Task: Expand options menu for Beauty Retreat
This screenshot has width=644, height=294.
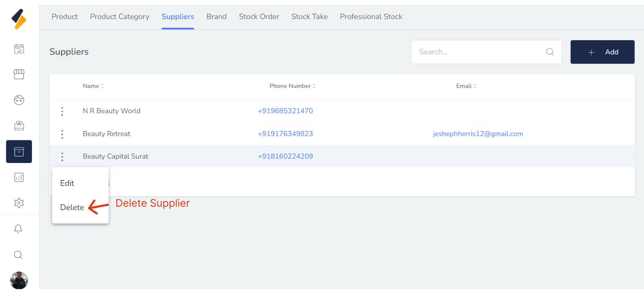Action: [x=62, y=134]
